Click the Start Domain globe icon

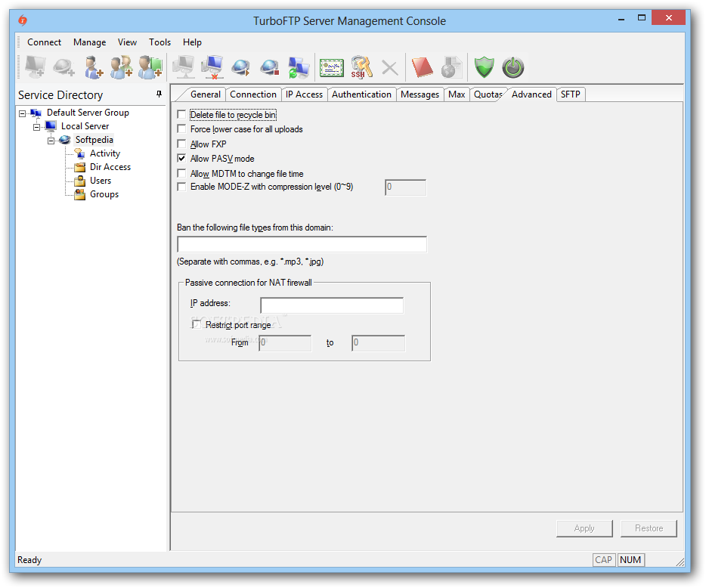[241, 67]
